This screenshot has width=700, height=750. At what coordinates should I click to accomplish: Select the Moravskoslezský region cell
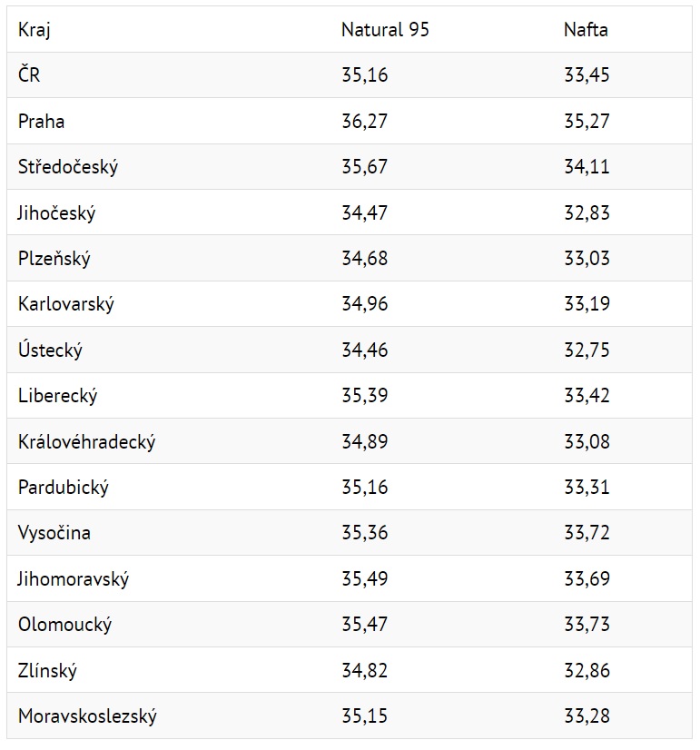[x=87, y=716]
